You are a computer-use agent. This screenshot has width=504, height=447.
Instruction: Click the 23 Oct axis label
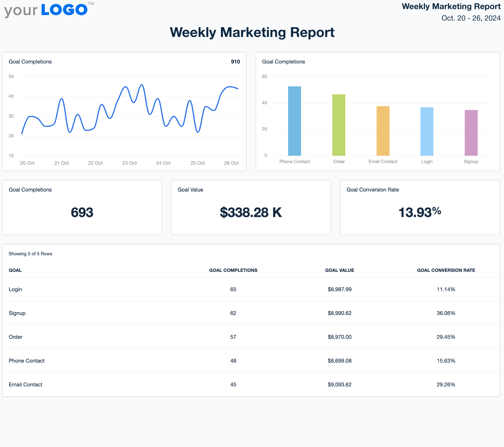point(129,163)
